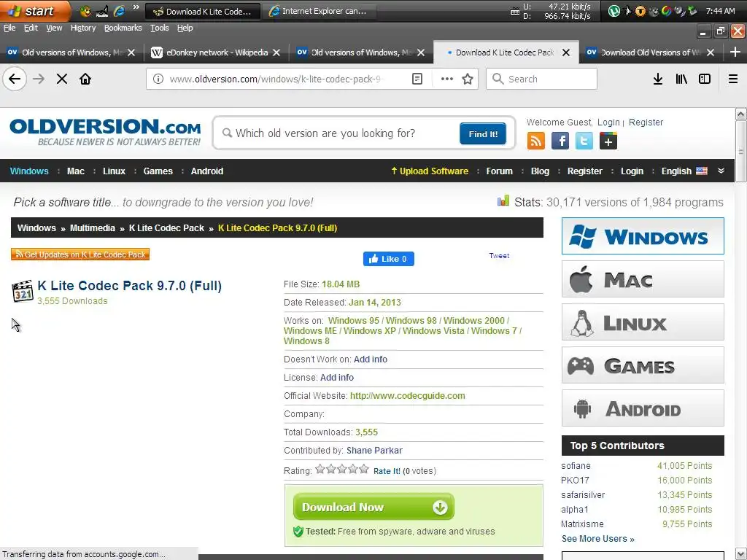
Task: Open the Tools menu
Action: (x=160, y=28)
